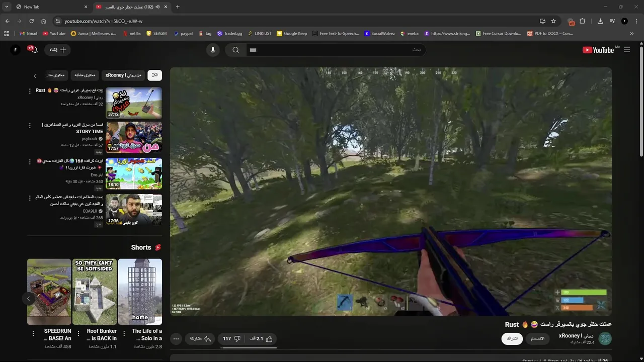Open 'The Life of a Solo' short
644x362 pixels.
point(140,292)
